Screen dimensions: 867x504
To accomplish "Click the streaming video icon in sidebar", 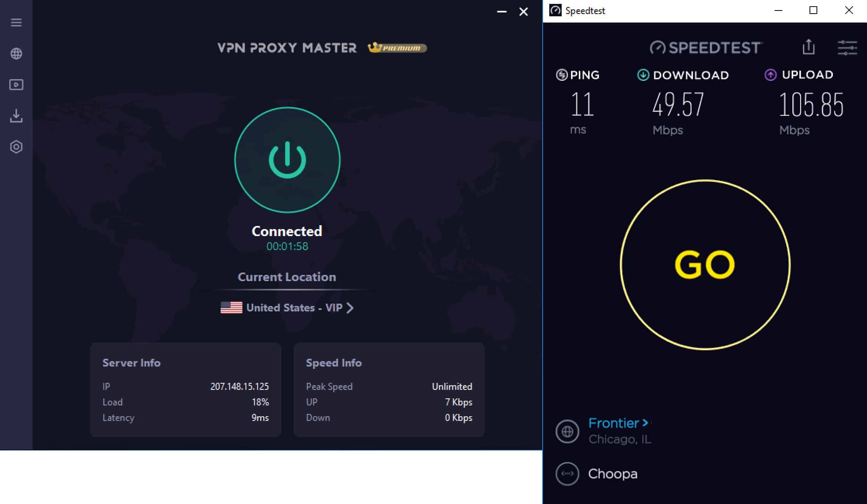I will pos(16,85).
